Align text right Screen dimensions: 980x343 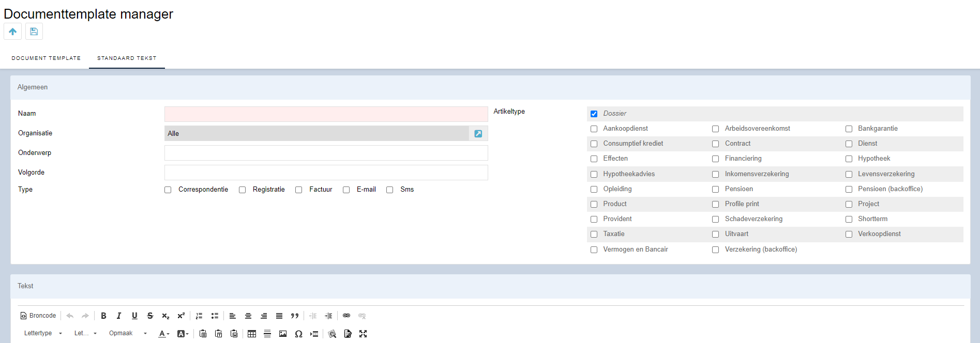pyautogui.click(x=264, y=316)
